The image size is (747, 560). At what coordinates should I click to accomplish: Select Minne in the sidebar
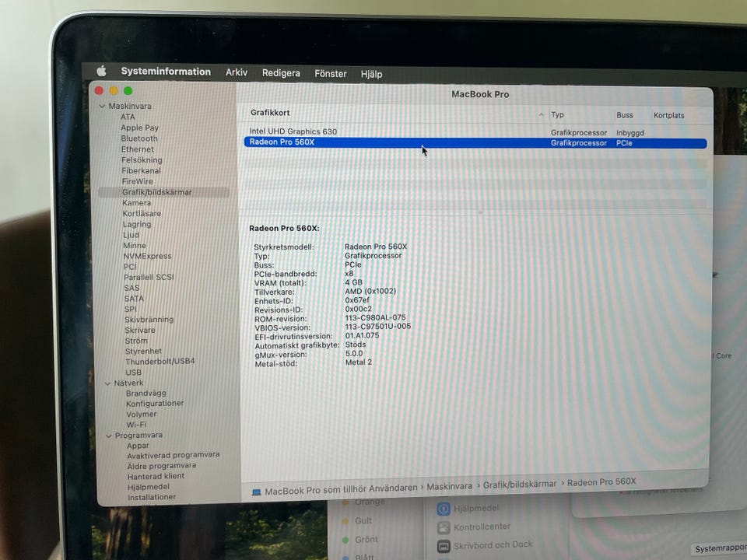(x=135, y=245)
